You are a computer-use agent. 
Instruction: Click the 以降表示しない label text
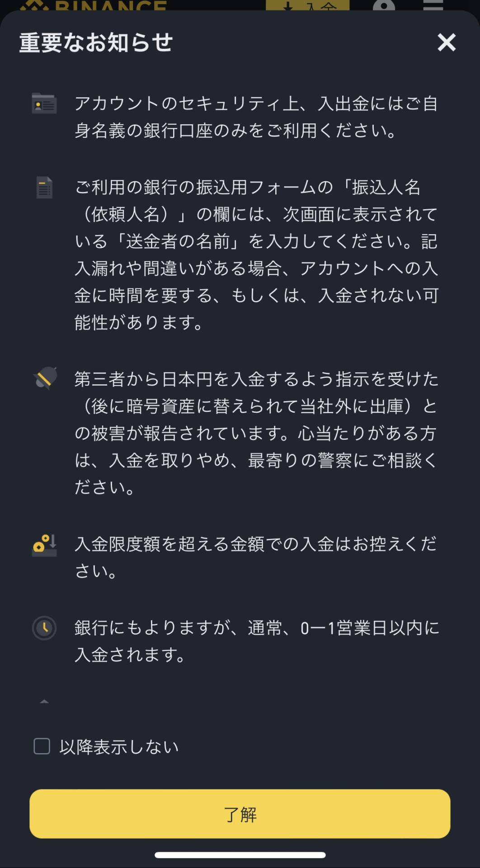point(119,747)
